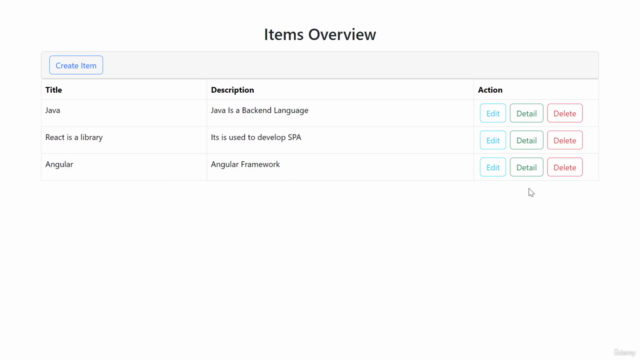Click the Items Overview heading
The width and height of the screenshot is (640, 360).
[320, 34]
